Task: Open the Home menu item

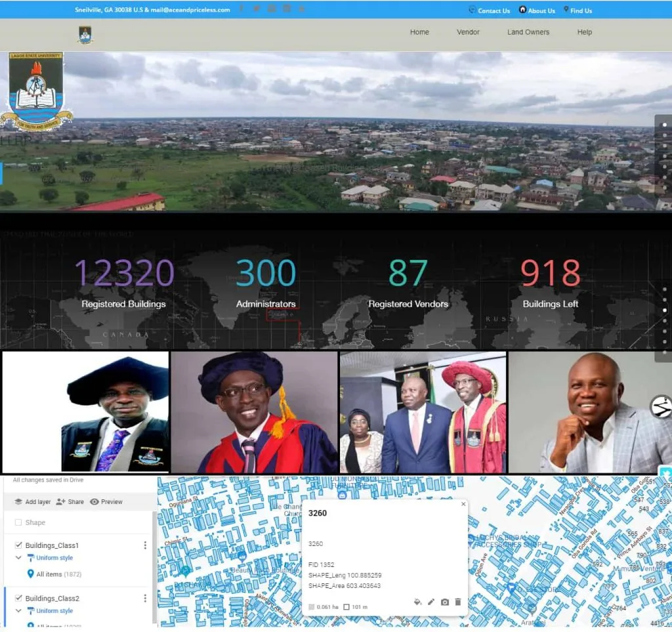Action: (x=419, y=32)
